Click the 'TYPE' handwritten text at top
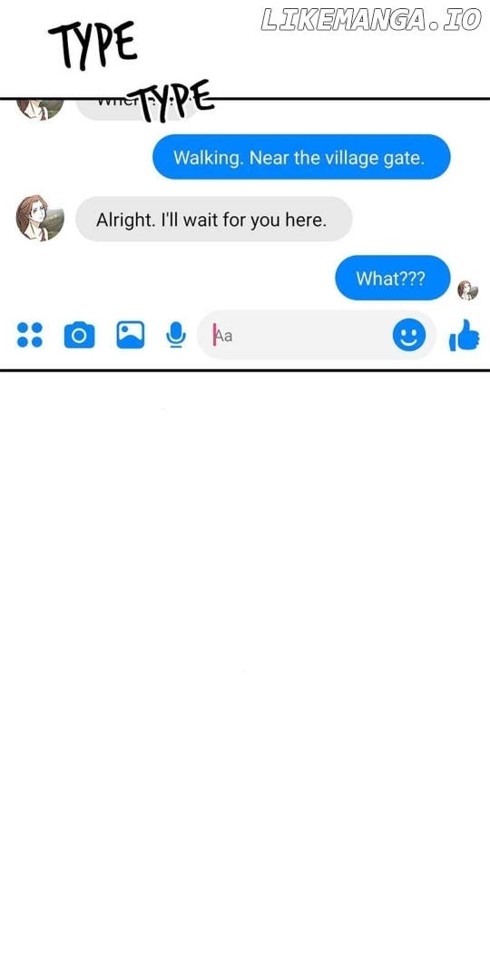 click(x=93, y=45)
